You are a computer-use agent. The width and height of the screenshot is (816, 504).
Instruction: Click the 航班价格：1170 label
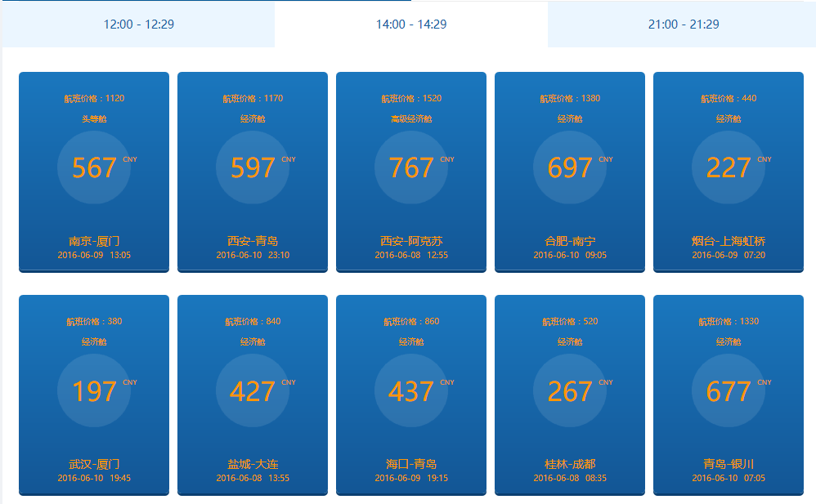pyautogui.click(x=253, y=98)
